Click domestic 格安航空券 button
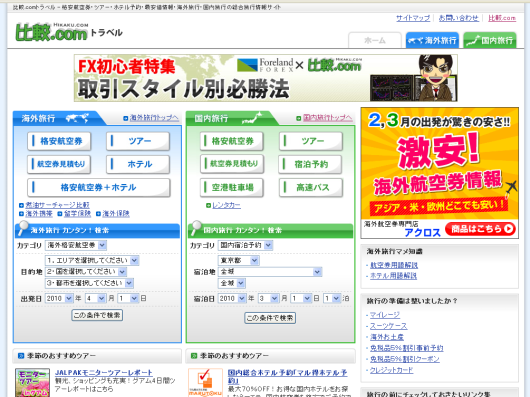The width and height of the screenshot is (530, 397). [232, 141]
